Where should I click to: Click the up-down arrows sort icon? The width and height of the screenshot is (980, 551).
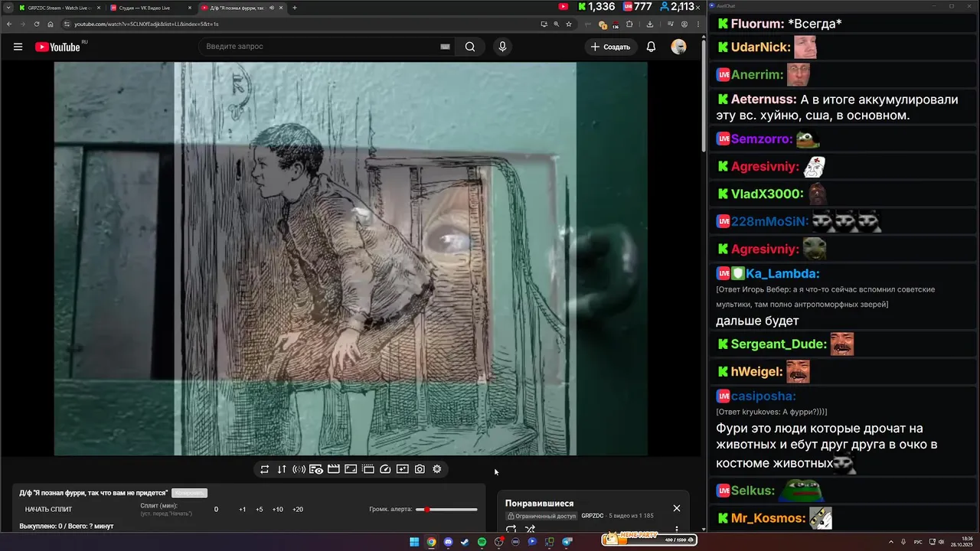[282, 469]
